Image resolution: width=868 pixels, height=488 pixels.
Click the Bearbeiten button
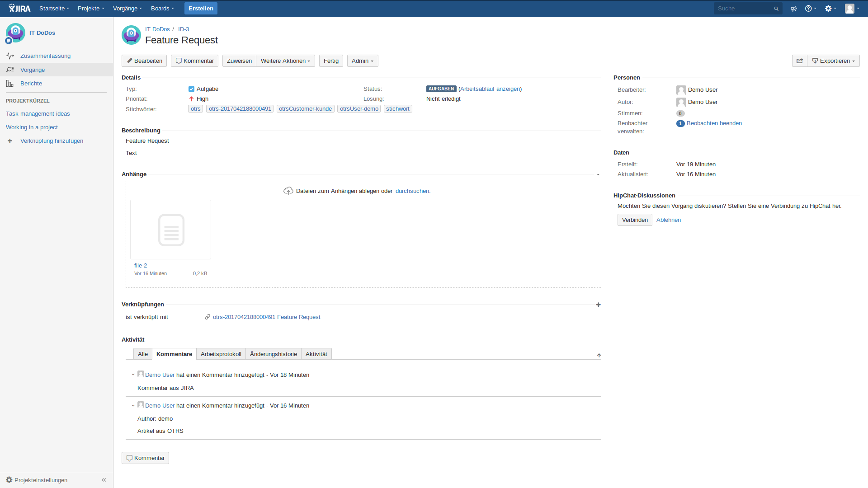144,61
